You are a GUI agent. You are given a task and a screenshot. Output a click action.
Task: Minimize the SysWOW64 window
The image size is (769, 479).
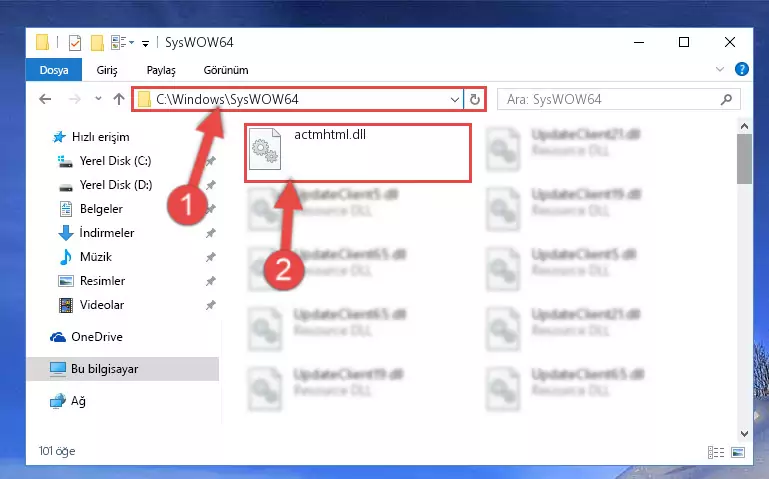point(639,43)
